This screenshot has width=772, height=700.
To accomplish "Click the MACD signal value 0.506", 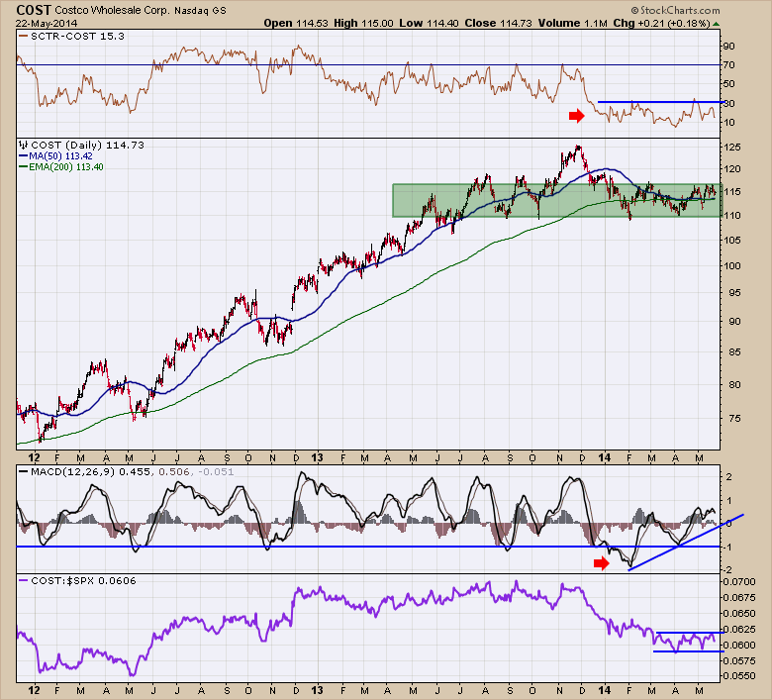I will click(174, 472).
